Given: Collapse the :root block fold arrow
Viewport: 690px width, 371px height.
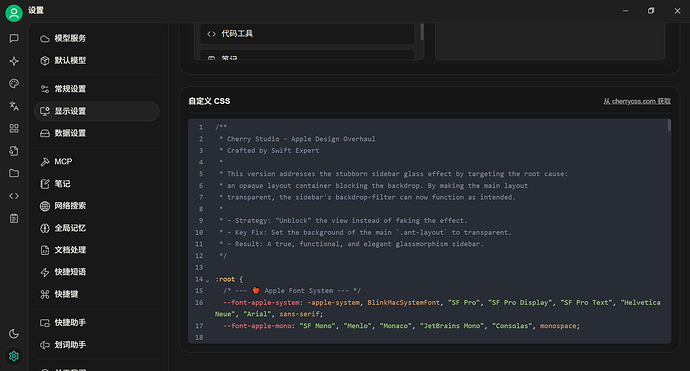Looking at the screenshot, I should coord(208,280).
